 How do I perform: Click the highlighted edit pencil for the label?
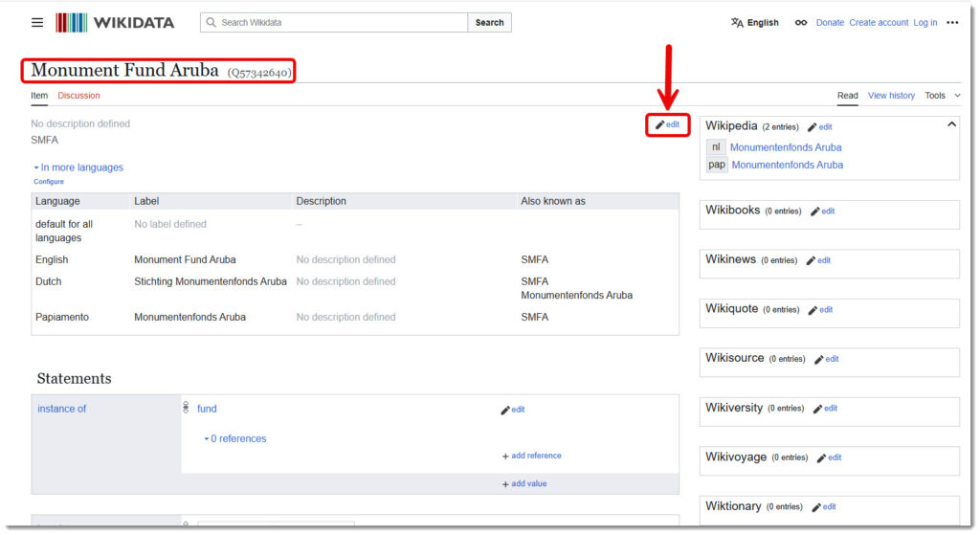(x=667, y=124)
